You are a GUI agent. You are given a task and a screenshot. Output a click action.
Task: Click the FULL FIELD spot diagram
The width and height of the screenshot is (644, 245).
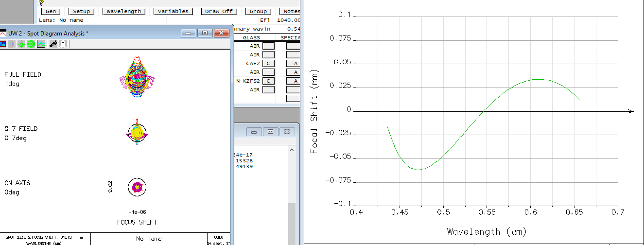[137, 78]
